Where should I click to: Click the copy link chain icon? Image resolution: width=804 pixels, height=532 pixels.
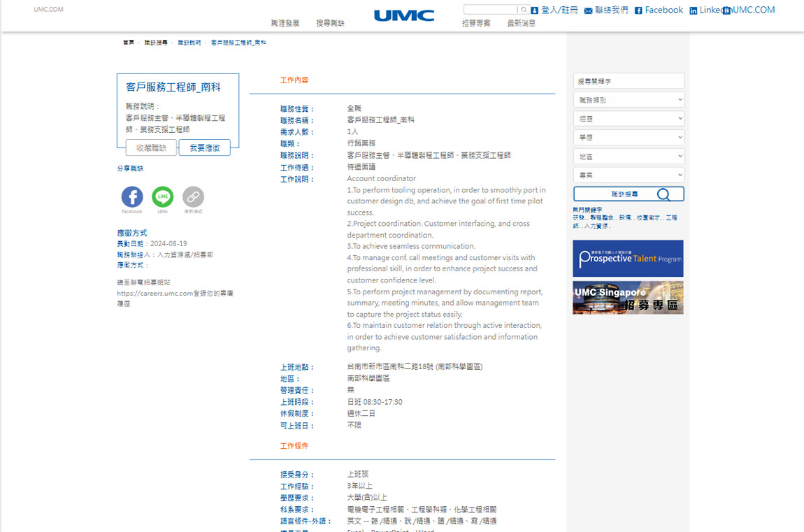click(x=193, y=196)
